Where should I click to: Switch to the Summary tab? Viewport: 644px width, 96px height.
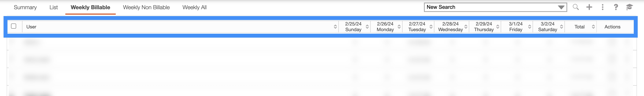click(x=25, y=7)
